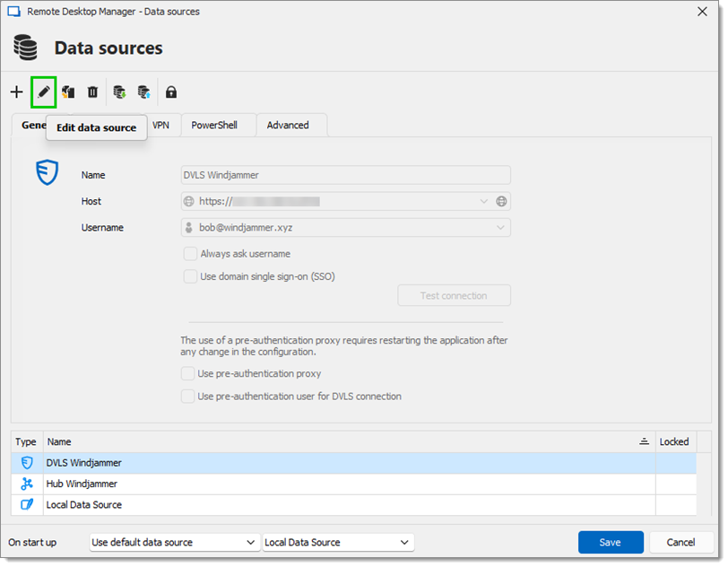
Task: Expand the Host dropdown arrow
Action: tap(484, 201)
